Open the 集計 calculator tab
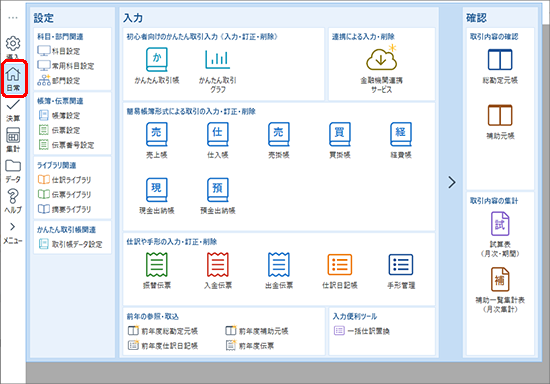550x384 pixels. 13,140
